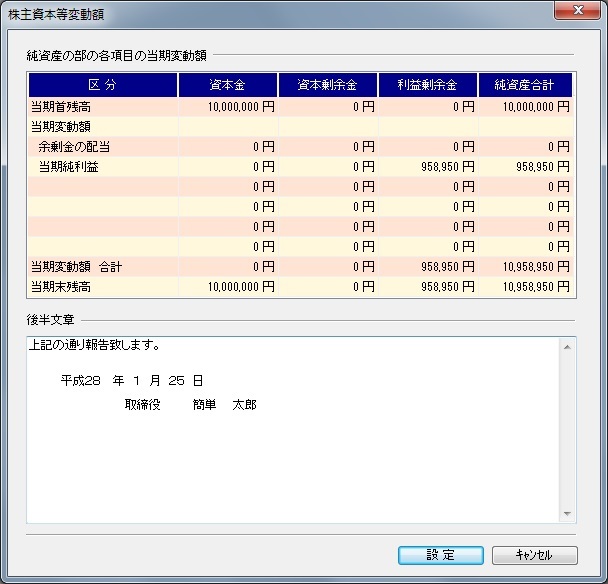Click the 設定 button
The image size is (608, 584).
(x=441, y=555)
